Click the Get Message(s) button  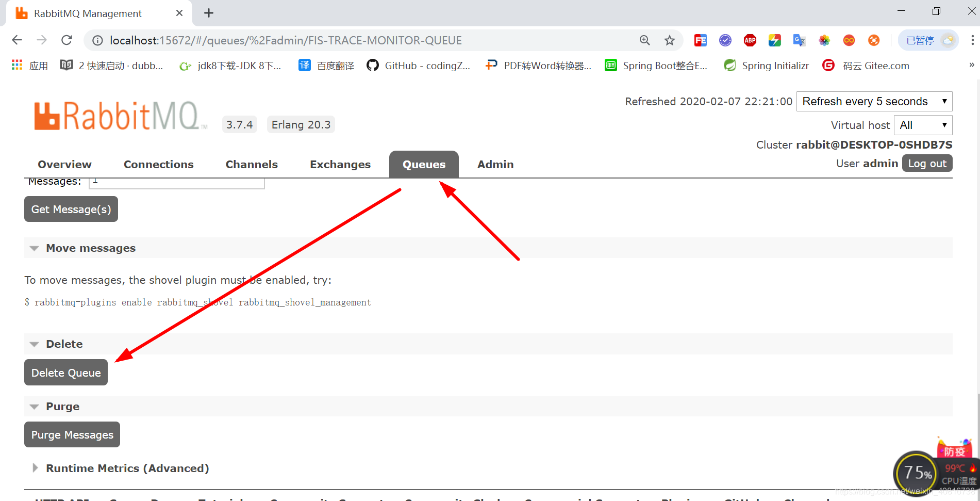point(71,209)
